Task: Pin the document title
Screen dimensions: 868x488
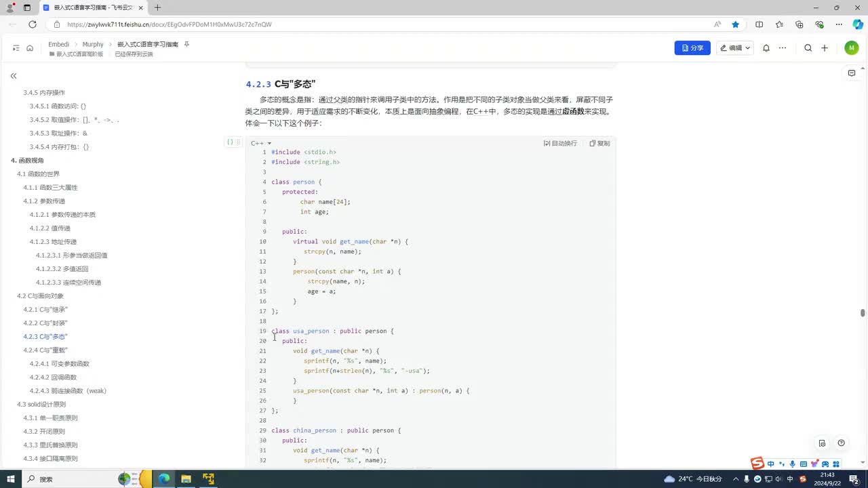Action: pyautogui.click(x=186, y=44)
